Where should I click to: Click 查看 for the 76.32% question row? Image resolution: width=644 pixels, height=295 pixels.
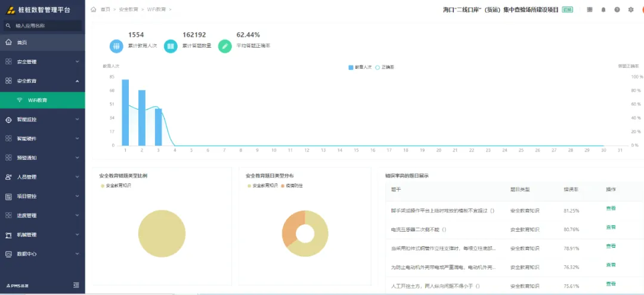611,265
